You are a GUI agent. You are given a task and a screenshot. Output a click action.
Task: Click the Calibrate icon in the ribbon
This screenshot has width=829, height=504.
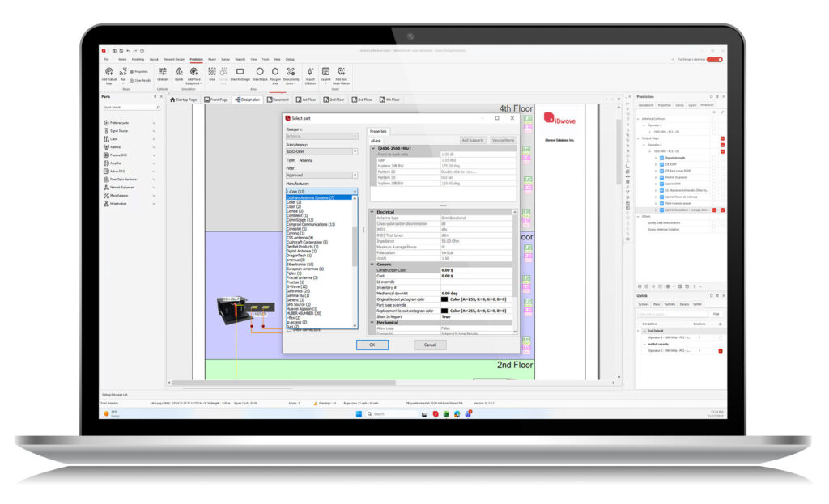pos(162,70)
